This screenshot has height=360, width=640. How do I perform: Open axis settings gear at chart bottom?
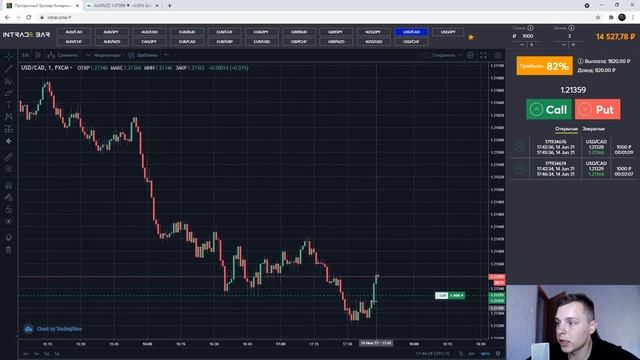pos(498,353)
